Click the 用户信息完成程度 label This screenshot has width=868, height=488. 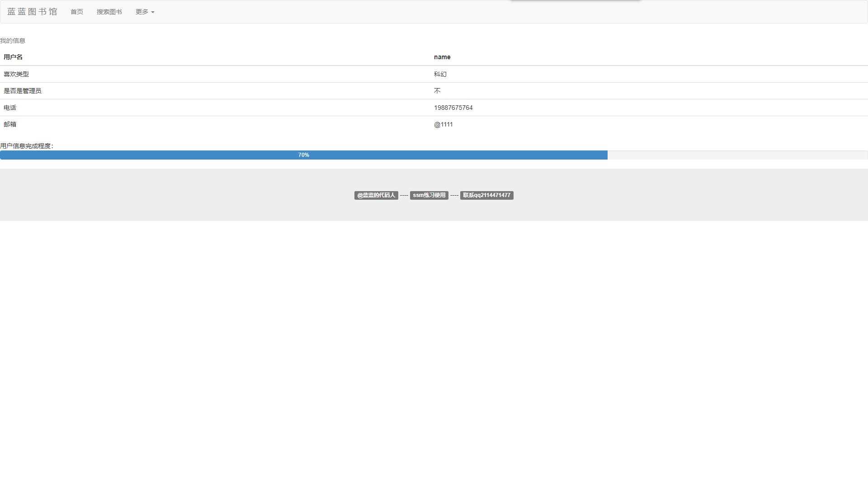coord(26,146)
